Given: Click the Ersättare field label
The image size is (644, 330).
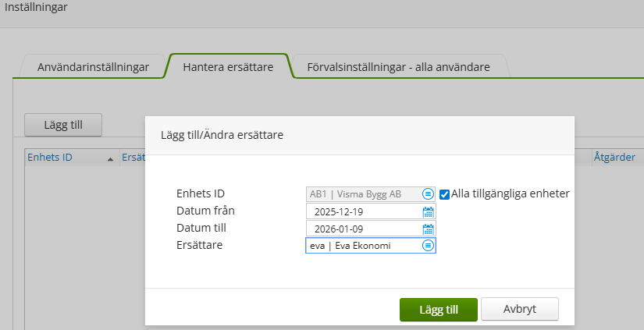Looking at the screenshot, I should (x=200, y=245).
